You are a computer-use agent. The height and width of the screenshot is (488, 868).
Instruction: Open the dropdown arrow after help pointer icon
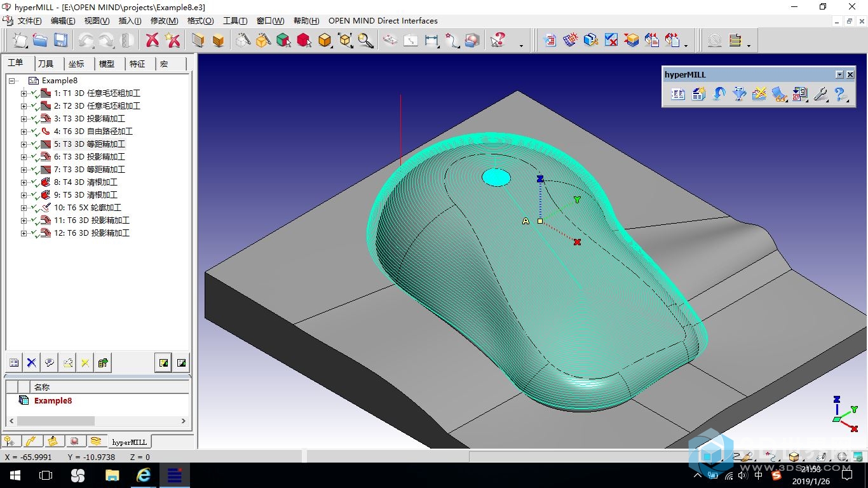(x=522, y=46)
